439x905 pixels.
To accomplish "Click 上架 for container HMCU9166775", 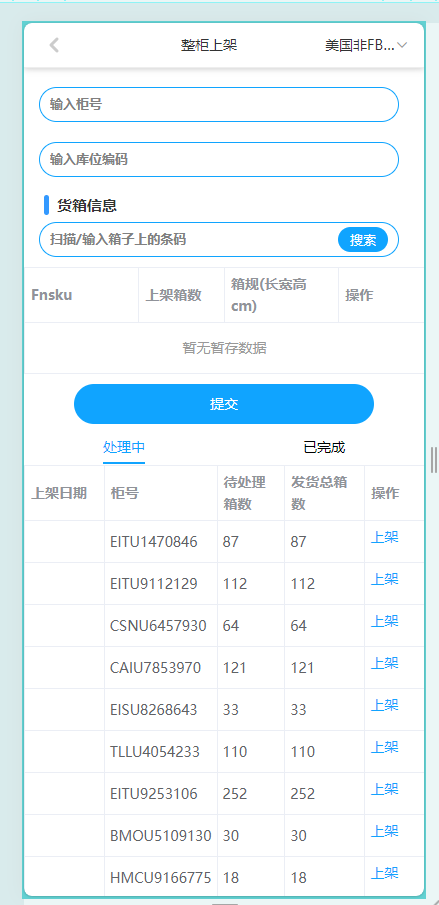I will coord(384,874).
